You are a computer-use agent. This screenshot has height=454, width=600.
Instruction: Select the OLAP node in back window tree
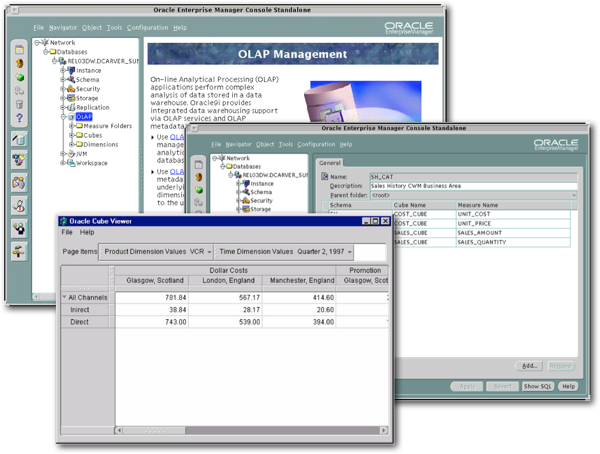[x=84, y=117]
